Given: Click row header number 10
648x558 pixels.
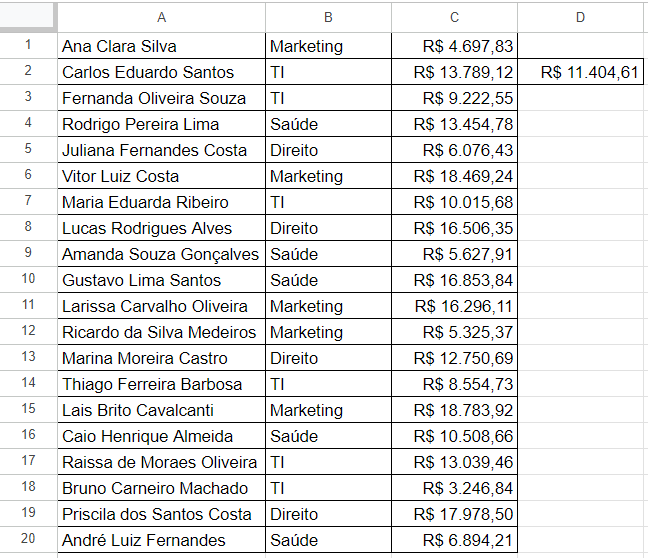Looking at the screenshot, I should pyautogui.click(x=27, y=280).
